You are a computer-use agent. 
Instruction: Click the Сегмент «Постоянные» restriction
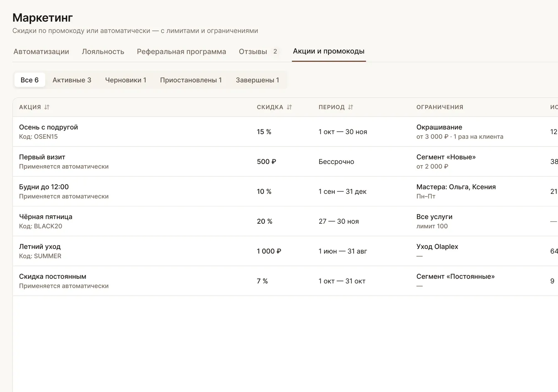tap(455, 277)
